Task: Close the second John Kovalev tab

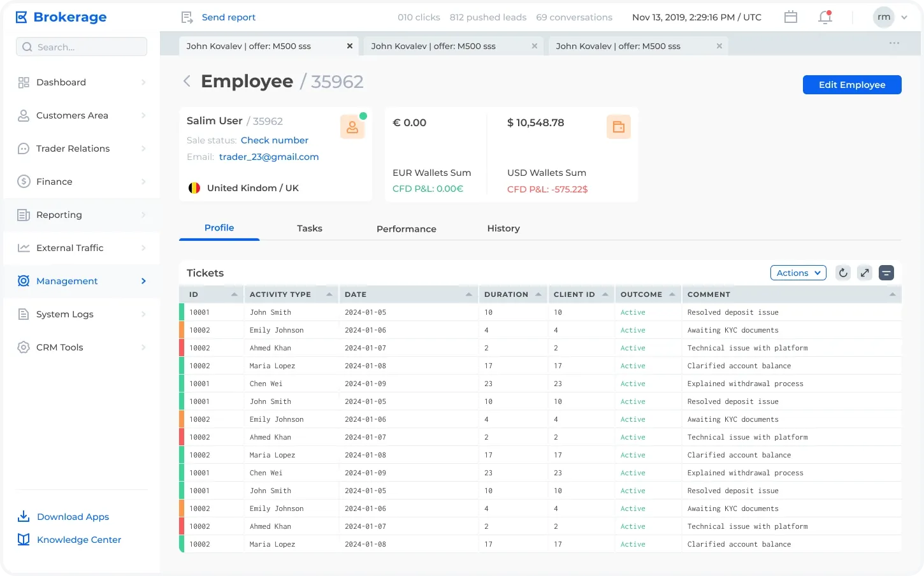Action: click(x=534, y=46)
